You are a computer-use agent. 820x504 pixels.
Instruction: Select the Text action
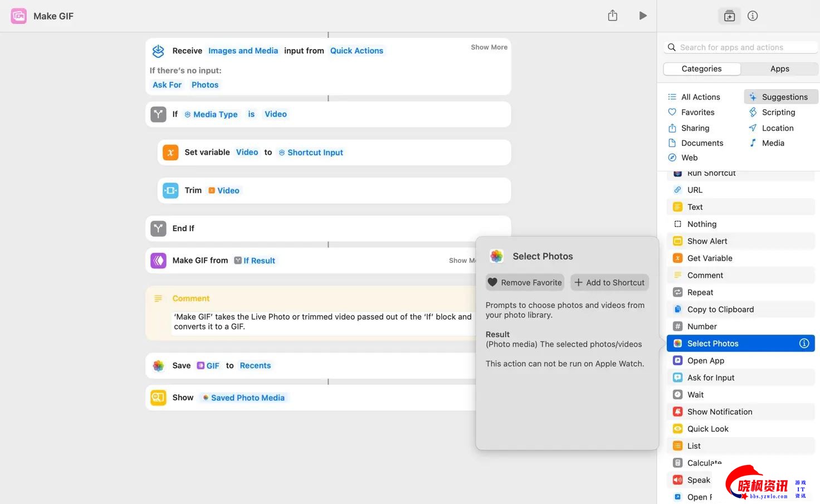pyautogui.click(x=740, y=207)
